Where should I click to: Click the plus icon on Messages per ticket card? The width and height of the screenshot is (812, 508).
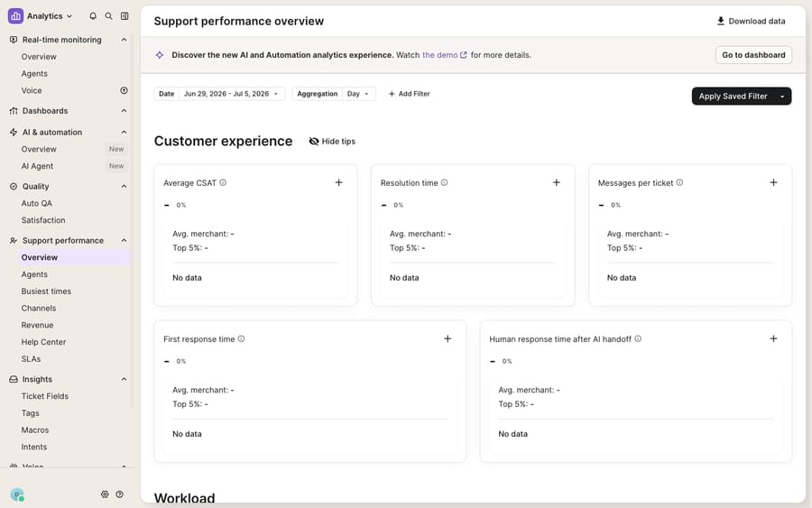tap(773, 182)
